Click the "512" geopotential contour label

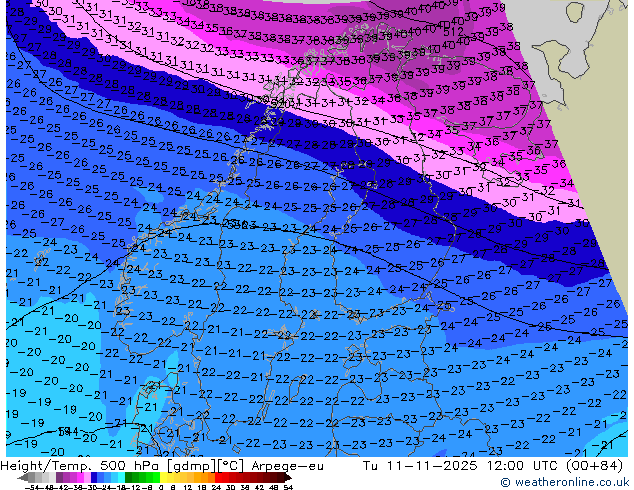pos(453,31)
